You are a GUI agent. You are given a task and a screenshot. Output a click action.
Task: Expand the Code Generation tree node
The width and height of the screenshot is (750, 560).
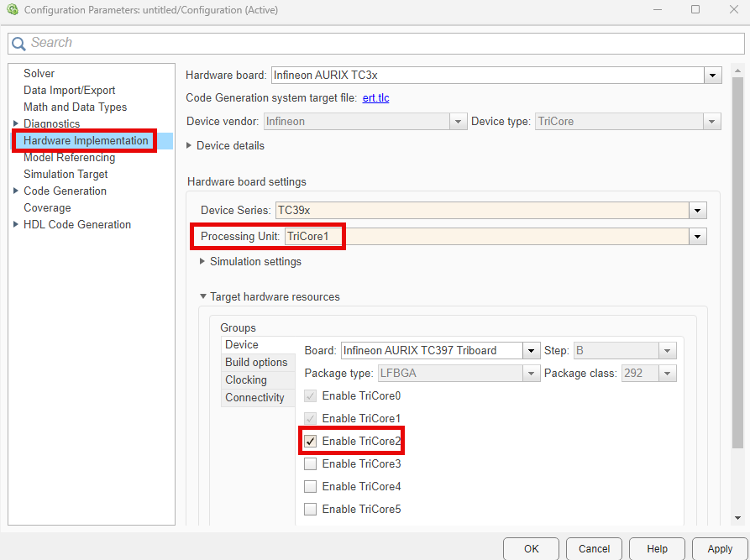(x=15, y=191)
